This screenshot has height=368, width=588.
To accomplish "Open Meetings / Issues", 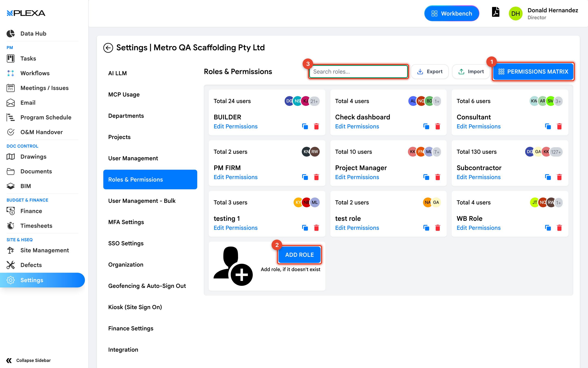I will point(45,88).
